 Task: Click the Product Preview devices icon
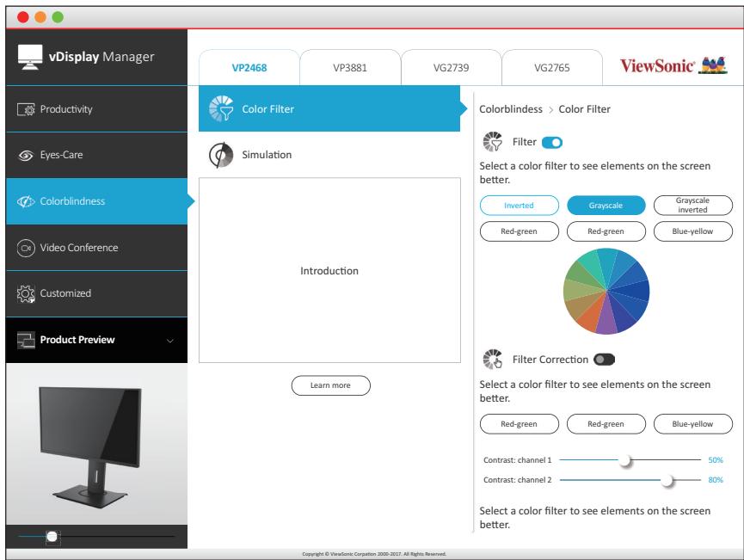click(26, 340)
